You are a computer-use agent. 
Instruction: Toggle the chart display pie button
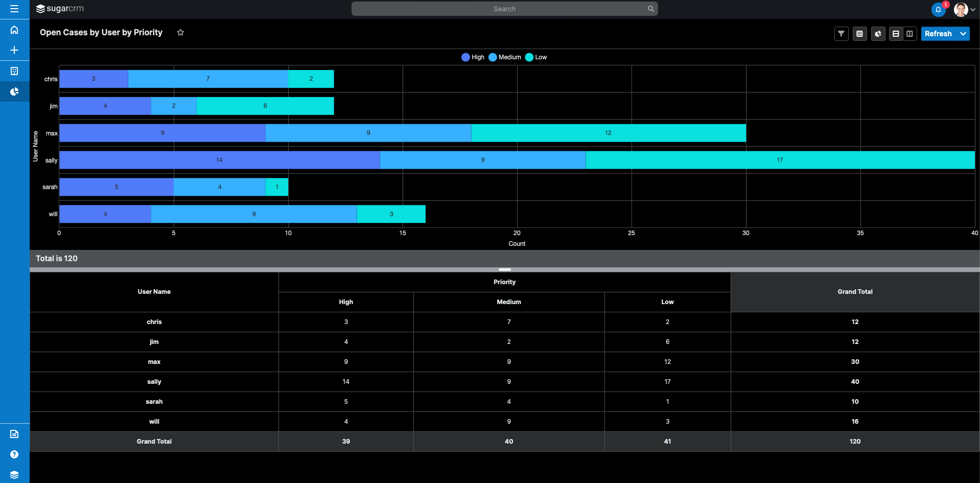click(878, 34)
